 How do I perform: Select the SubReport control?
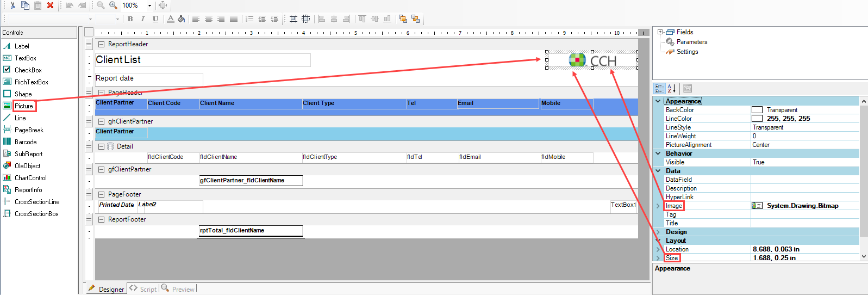(28, 154)
